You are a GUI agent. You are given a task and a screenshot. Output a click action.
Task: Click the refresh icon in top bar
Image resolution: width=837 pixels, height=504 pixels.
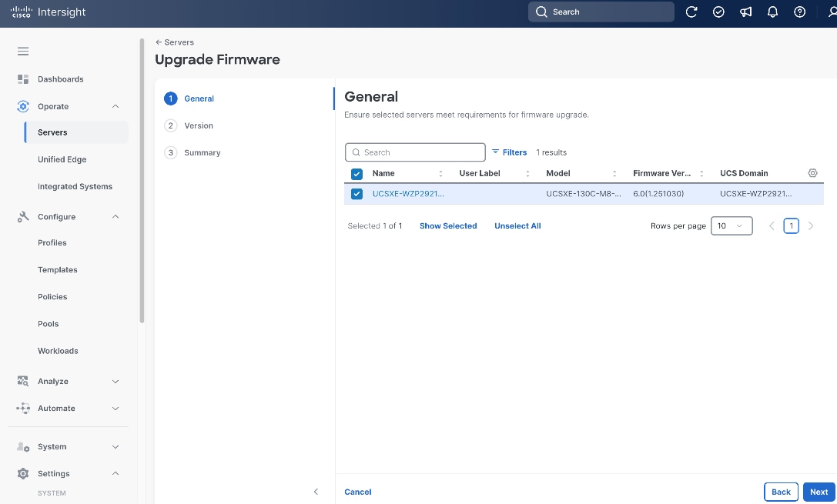coord(691,12)
